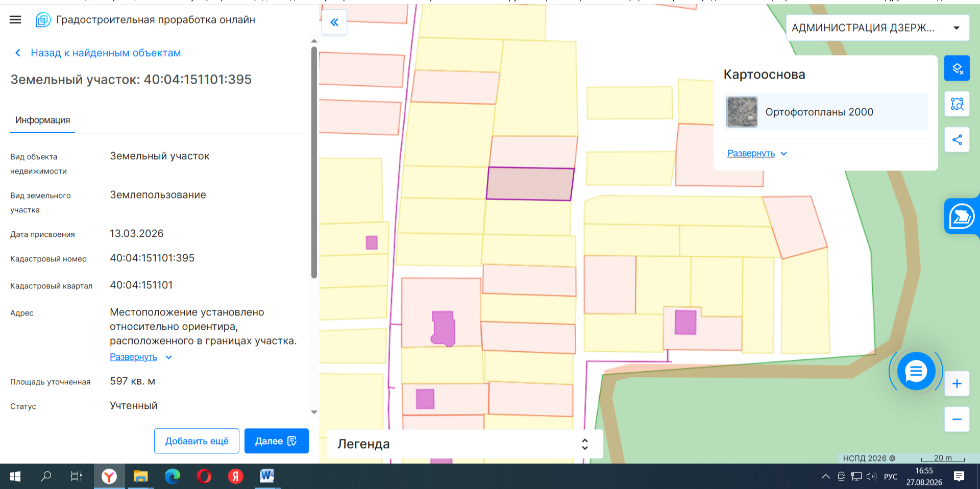Zoom in the map with plus button
This screenshot has height=489, width=980.
[x=957, y=384]
